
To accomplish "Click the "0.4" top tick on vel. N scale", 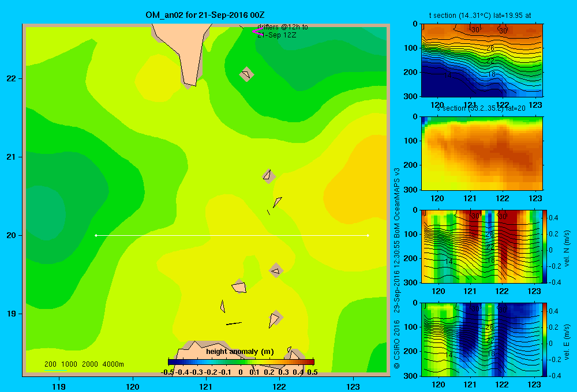I will (x=554, y=218).
